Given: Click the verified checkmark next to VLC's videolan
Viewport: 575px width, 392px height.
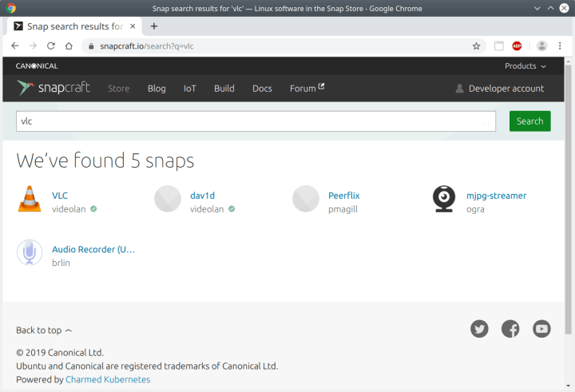Looking at the screenshot, I should tap(93, 208).
